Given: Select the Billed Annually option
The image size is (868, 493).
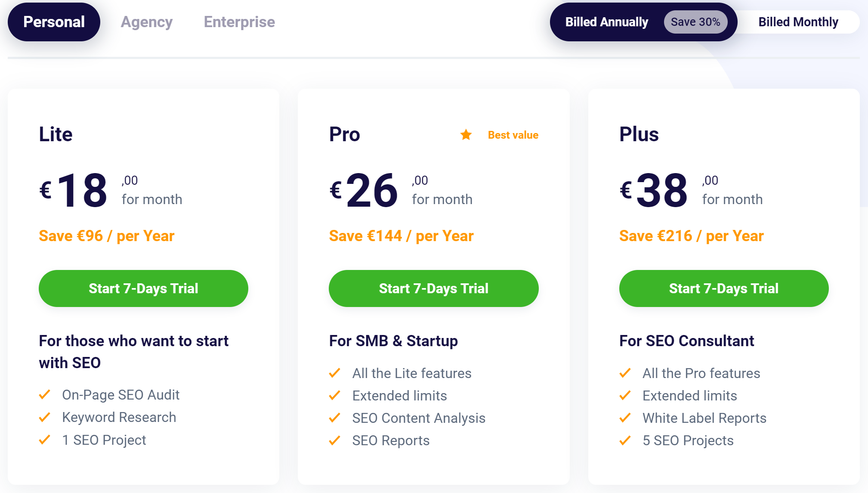Looking at the screenshot, I should pos(606,22).
